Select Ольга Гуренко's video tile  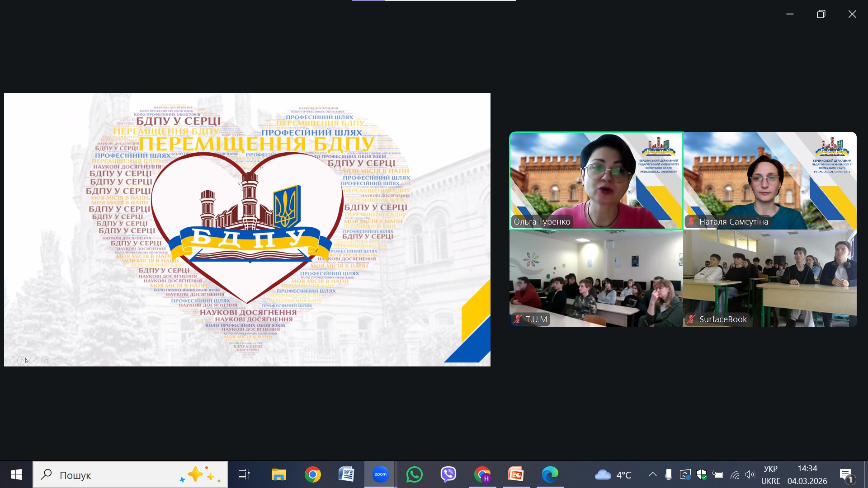(x=596, y=181)
